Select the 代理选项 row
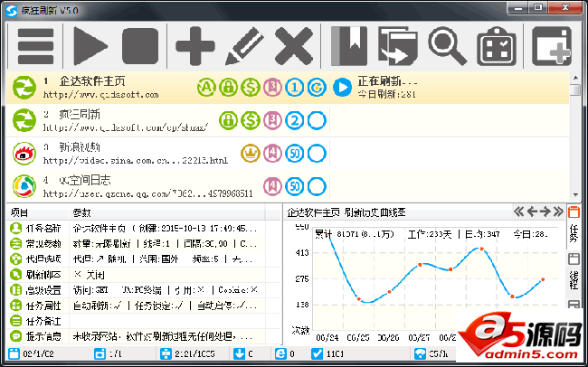This screenshot has width=588, height=367. pos(144,259)
